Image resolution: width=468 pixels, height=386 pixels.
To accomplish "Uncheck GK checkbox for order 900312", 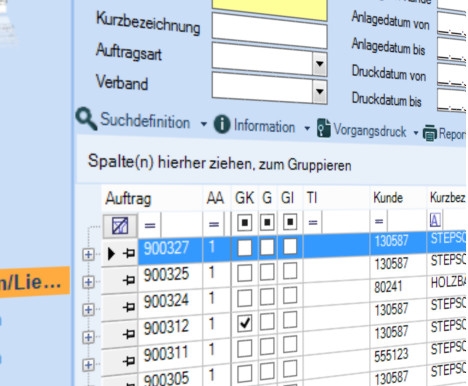I will click(245, 323).
